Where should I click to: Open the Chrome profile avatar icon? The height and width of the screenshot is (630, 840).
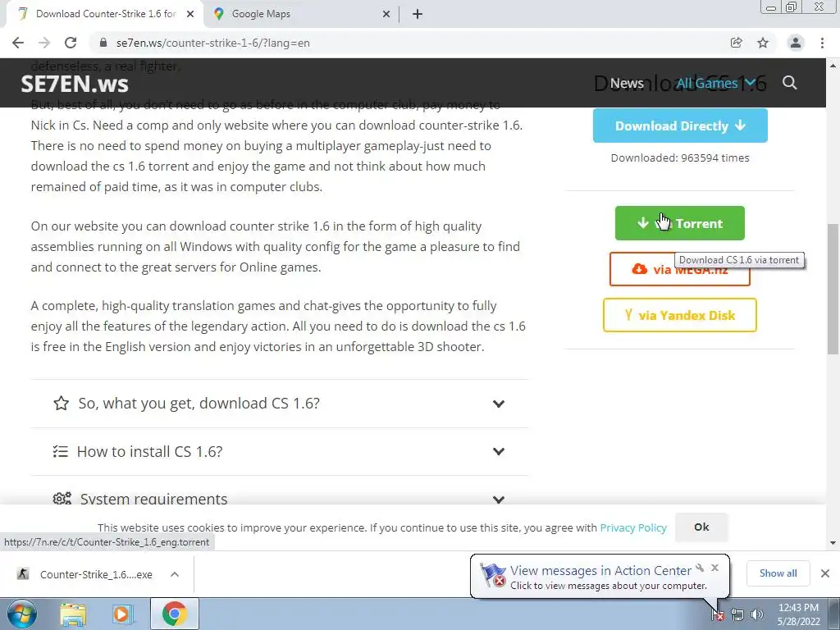796,43
